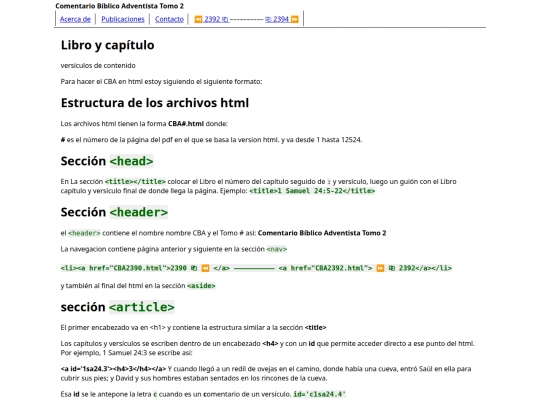
Task: Click the '<aside>' code snippet
Action: click(201, 286)
